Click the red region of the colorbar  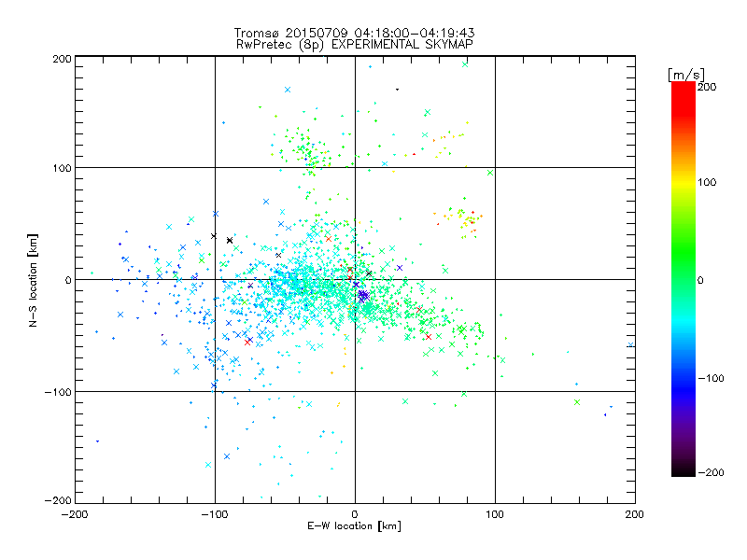coord(684,98)
